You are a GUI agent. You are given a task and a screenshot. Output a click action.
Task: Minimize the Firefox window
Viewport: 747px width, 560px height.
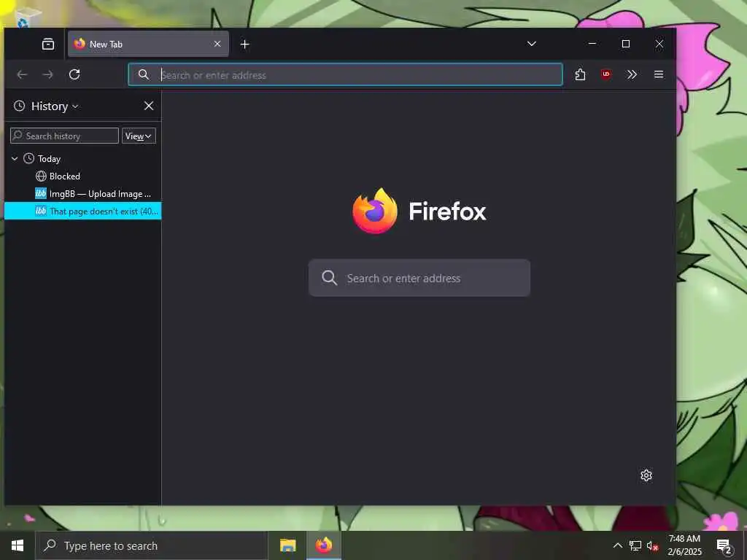pyautogui.click(x=592, y=44)
